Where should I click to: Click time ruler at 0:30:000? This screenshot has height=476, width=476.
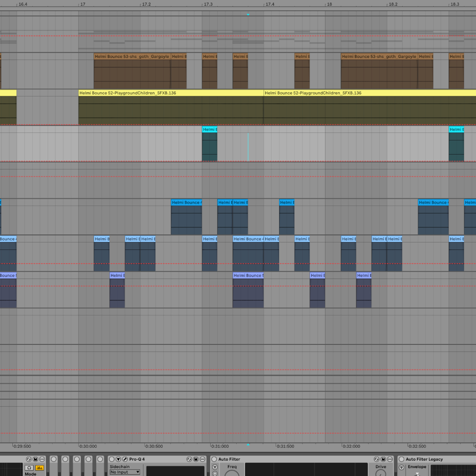(88, 446)
